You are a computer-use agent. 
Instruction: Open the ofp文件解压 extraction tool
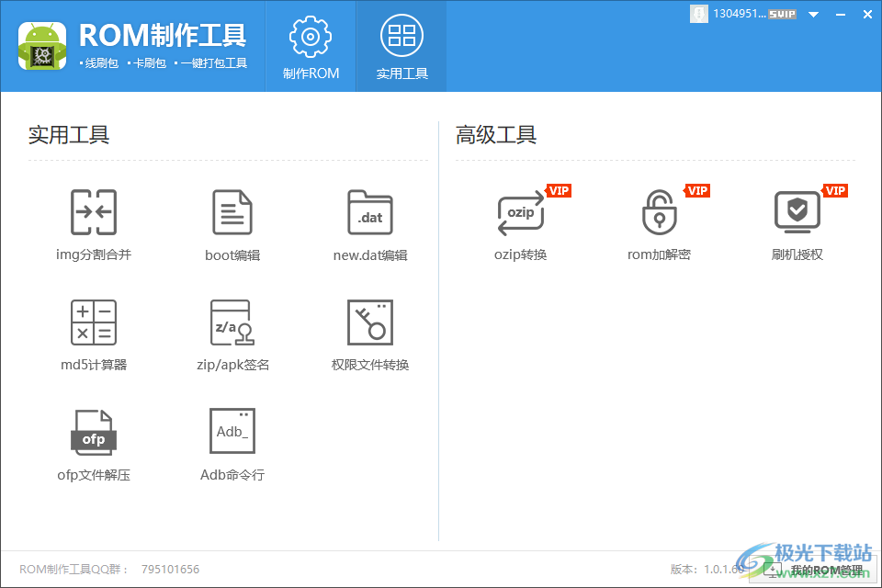(x=93, y=442)
